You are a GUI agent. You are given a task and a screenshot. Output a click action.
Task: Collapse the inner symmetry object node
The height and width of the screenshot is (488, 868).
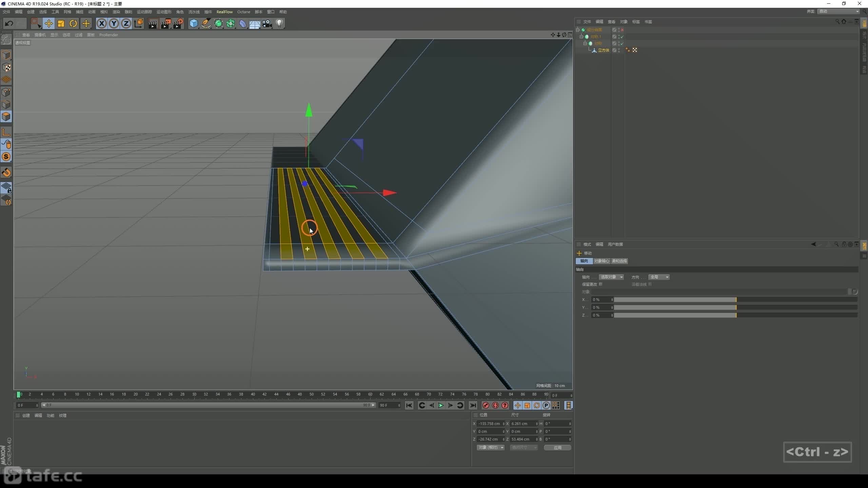(585, 43)
